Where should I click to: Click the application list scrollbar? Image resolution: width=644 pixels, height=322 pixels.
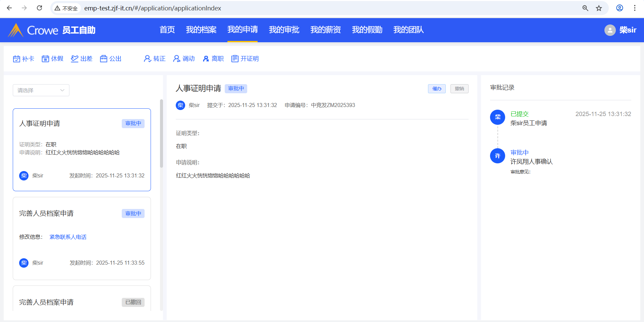pos(161,134)
